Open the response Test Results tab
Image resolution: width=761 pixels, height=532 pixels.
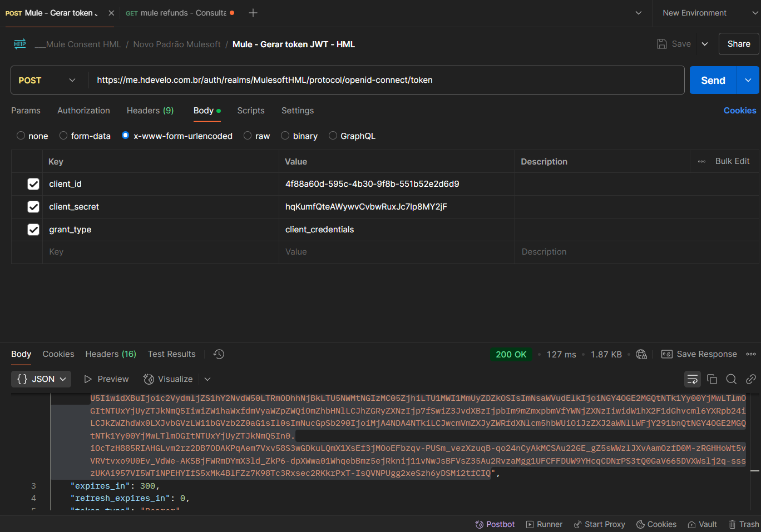coord(171,354)
